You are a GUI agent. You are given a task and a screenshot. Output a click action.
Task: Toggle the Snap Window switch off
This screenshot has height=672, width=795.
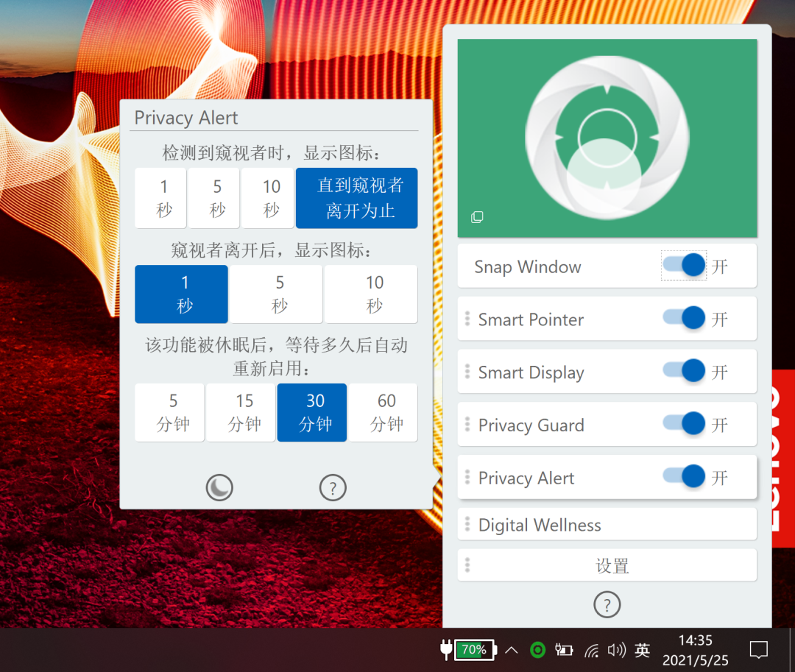coord(684,266)
